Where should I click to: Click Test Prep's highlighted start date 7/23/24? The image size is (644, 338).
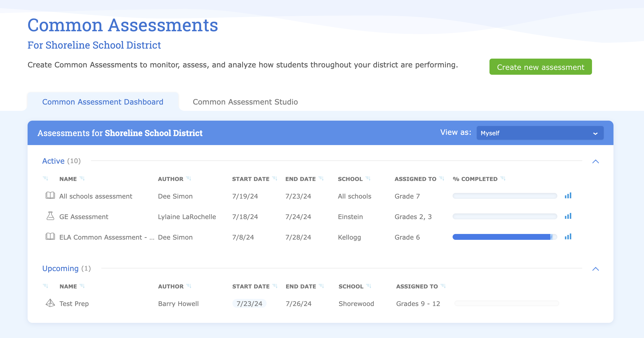point(249,303)
